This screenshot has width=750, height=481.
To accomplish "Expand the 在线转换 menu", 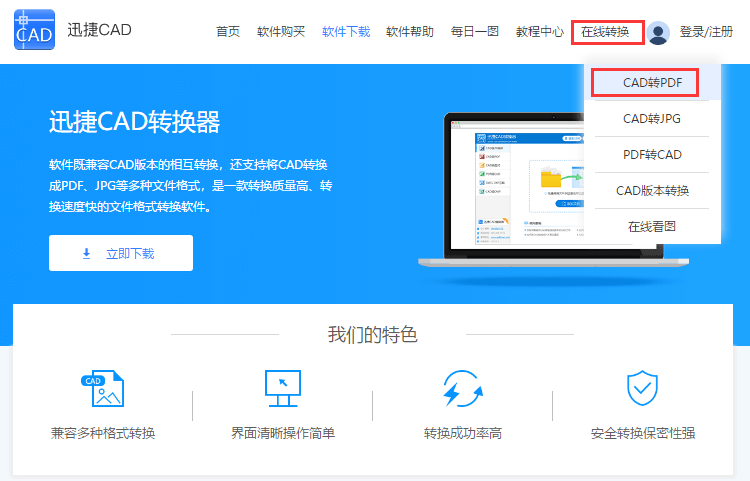I will (x=607, y=32).
